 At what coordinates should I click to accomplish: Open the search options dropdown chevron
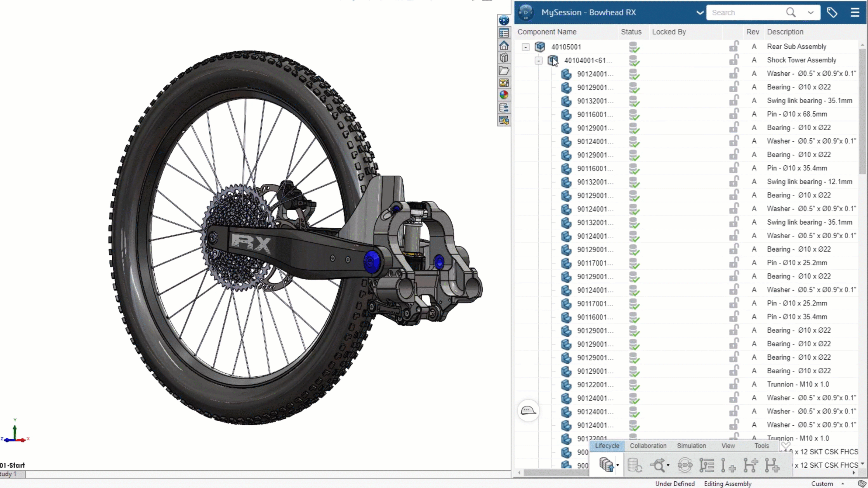pos(811,13)
